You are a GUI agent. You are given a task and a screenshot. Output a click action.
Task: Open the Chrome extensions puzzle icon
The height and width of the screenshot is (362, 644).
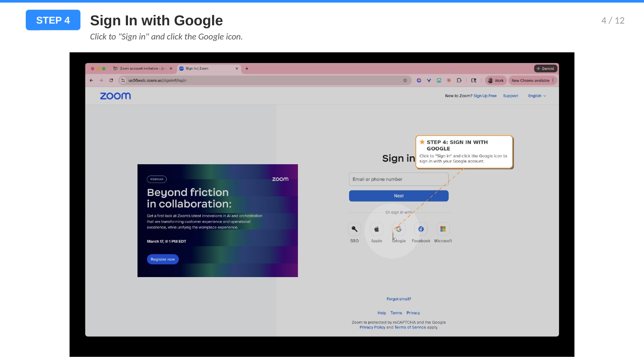459,80
